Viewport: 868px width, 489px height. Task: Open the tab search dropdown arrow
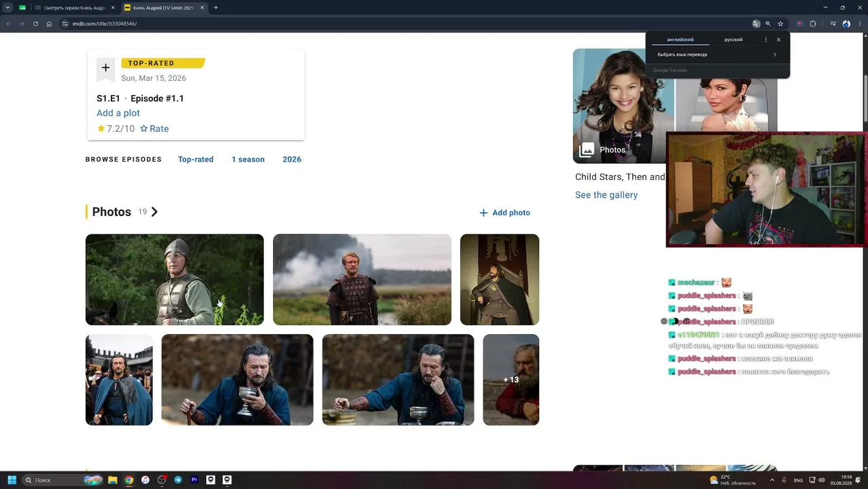[x=8, y=7]
